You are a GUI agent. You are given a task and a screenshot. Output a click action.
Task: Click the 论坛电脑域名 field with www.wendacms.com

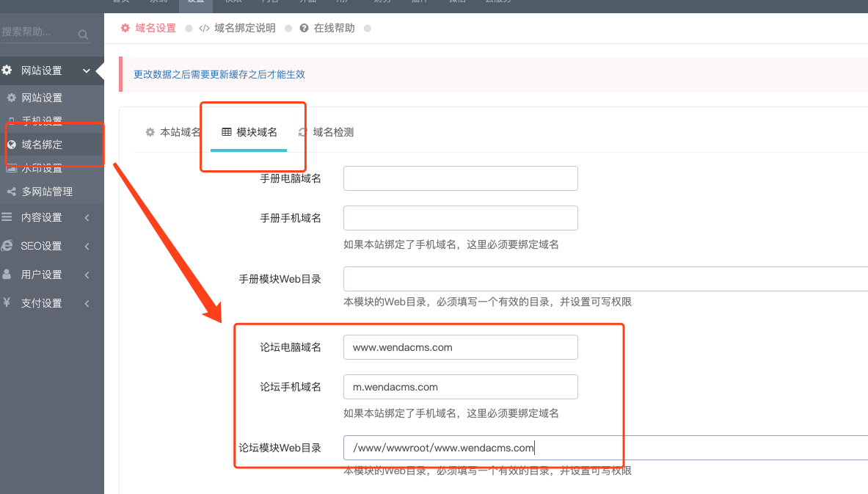pyautogui.click(x=461, y=347)
